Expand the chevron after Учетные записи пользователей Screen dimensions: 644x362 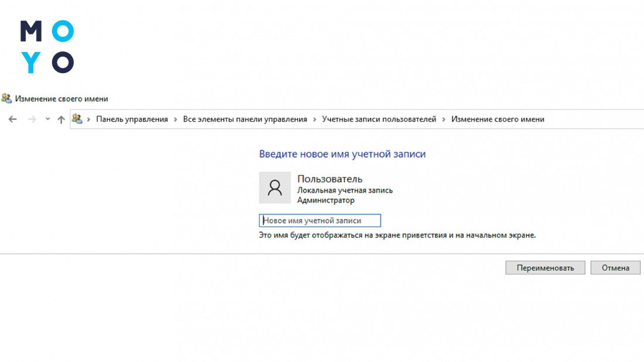[x=444, y=119]
